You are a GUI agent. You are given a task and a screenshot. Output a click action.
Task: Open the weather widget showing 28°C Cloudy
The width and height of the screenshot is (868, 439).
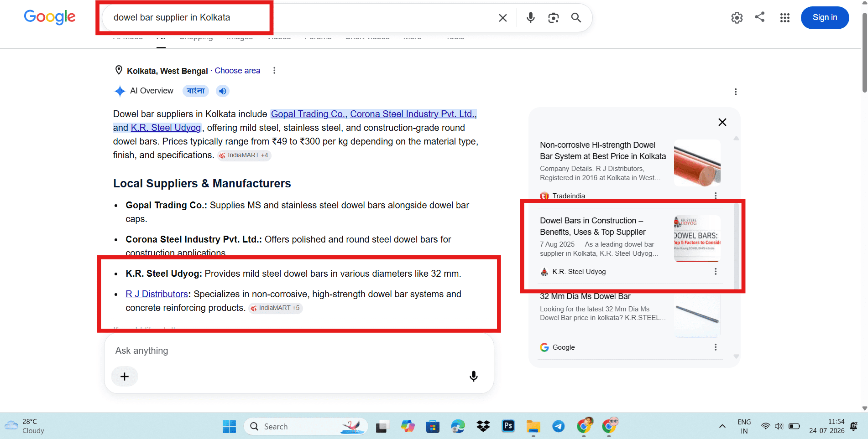(25, 427)
